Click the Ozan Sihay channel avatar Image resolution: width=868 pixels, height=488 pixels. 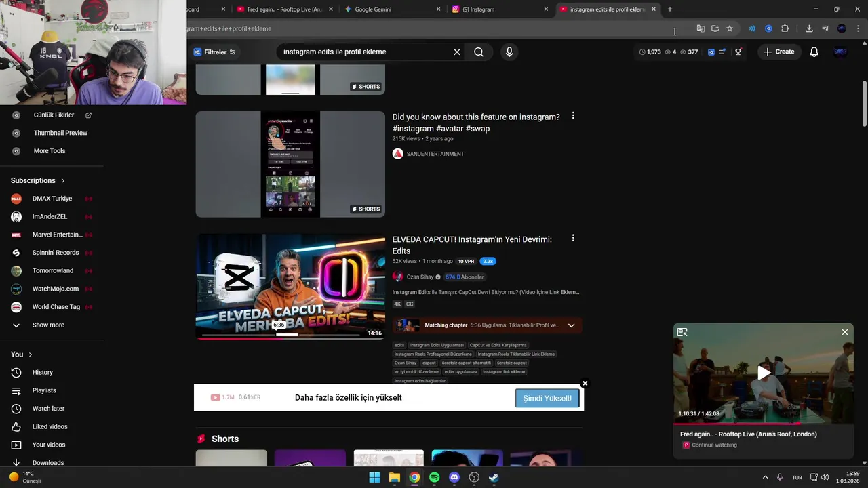(398, 277)
